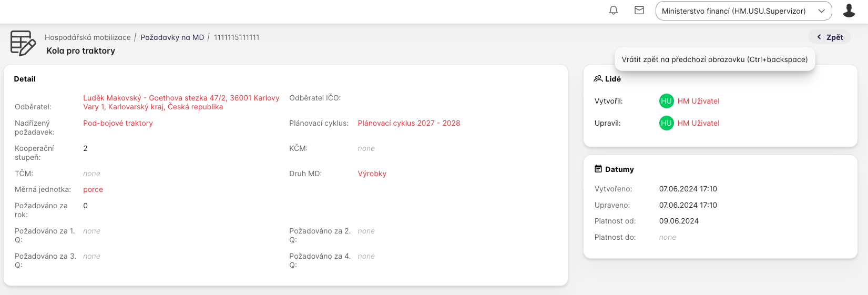Go to Hospodářská mobilizace breadcrumb
The image size is (868, 295).
click(x=88, y=37)
